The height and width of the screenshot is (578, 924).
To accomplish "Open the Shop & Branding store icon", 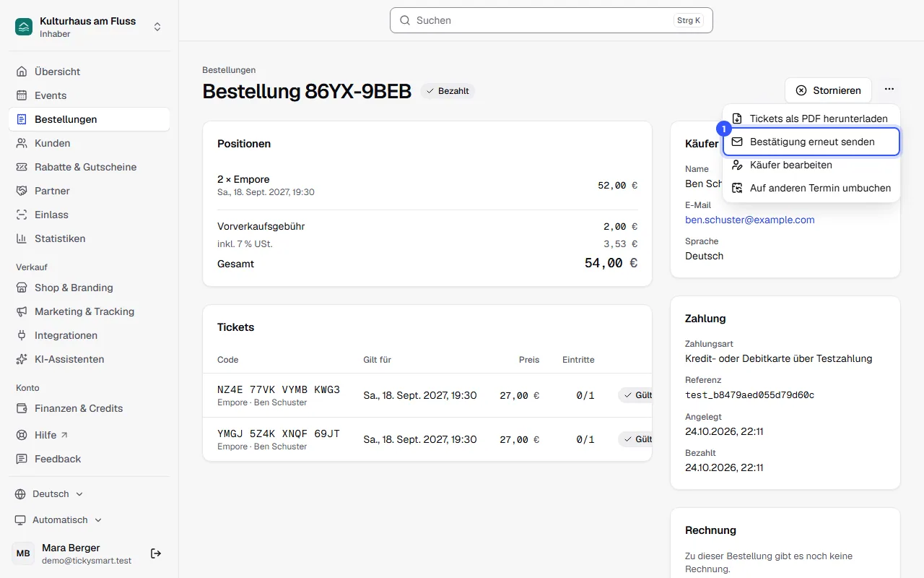I will click(x=22, y=288).
